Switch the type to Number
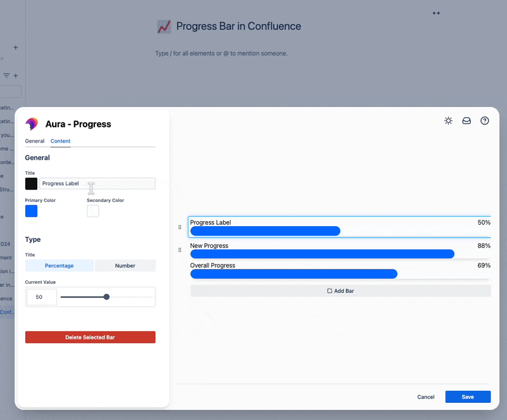The height and width of the screenshot is (420, 507). pos(125,265)
